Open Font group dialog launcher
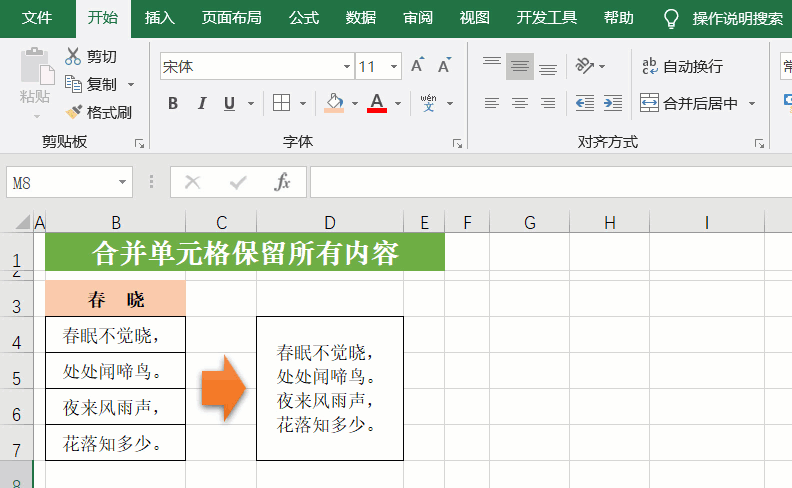This screenshot has width=792, height=488. pos(457,144)
